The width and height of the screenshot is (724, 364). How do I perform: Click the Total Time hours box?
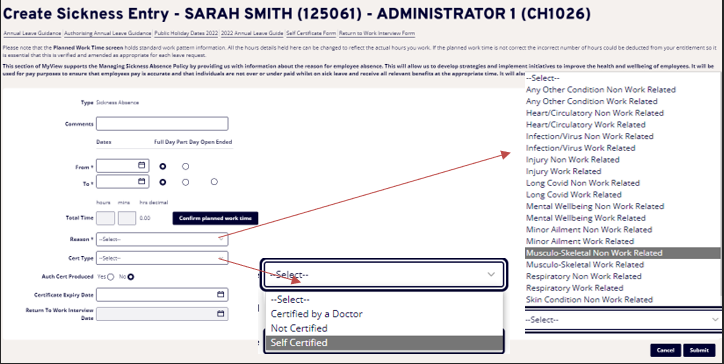click(x=105, y=218)
